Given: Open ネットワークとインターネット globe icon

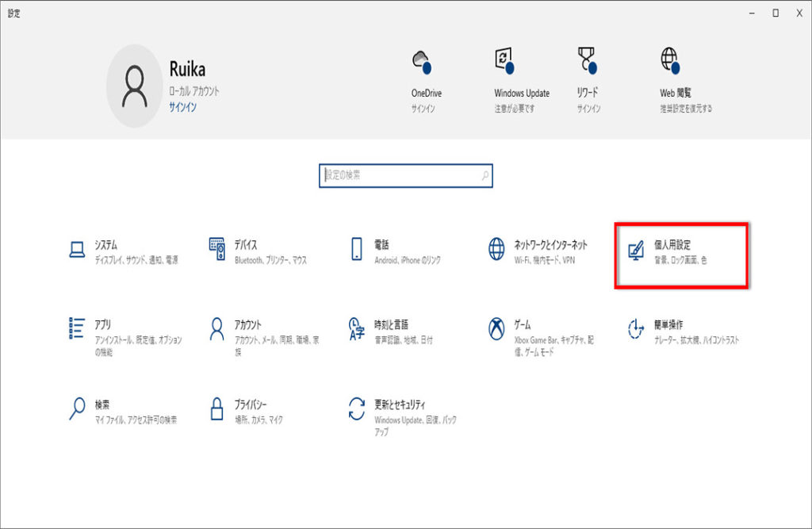Looking at the screenshot, I should click(x=496, y=250).
